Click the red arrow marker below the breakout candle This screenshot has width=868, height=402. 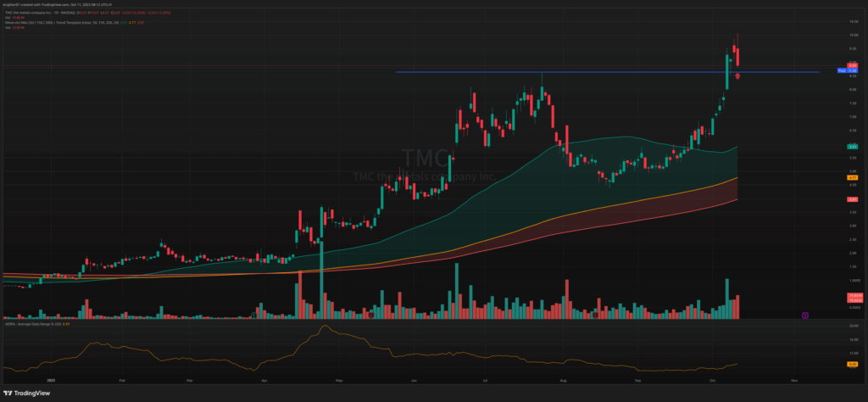click(x=738, y=76)
